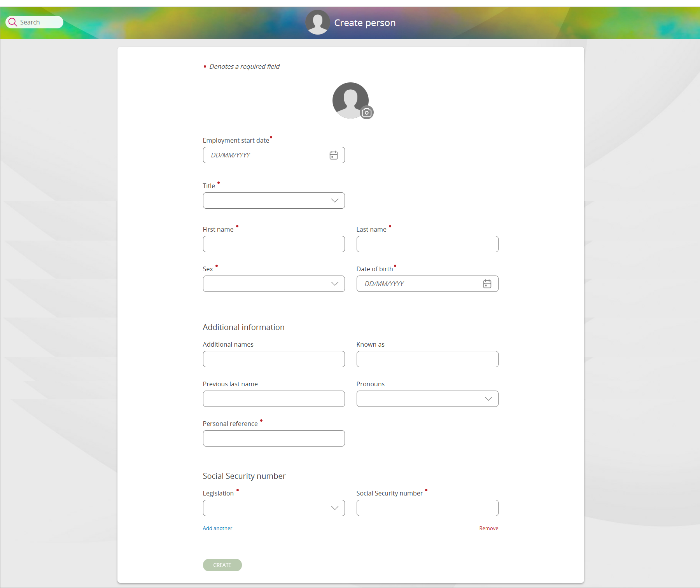This screenshot has width=700, height=588.
Task: Click into the Last name field
Action: [x=427, y=244]
